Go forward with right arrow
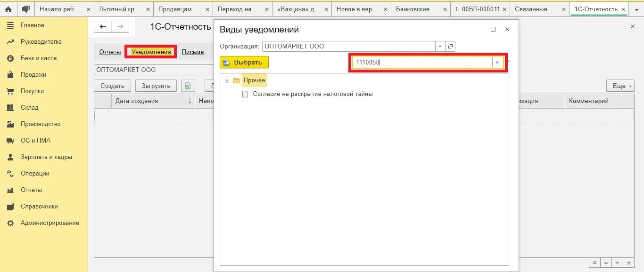The image size is (644, 272). (x=120, y=27)
